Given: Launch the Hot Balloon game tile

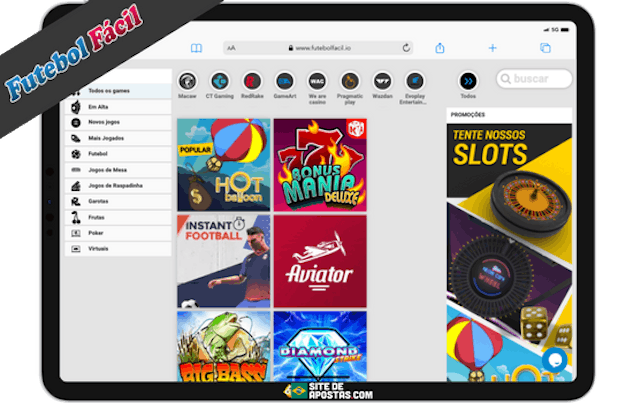Looking at the screenshot, I should [x=223, y=165].
